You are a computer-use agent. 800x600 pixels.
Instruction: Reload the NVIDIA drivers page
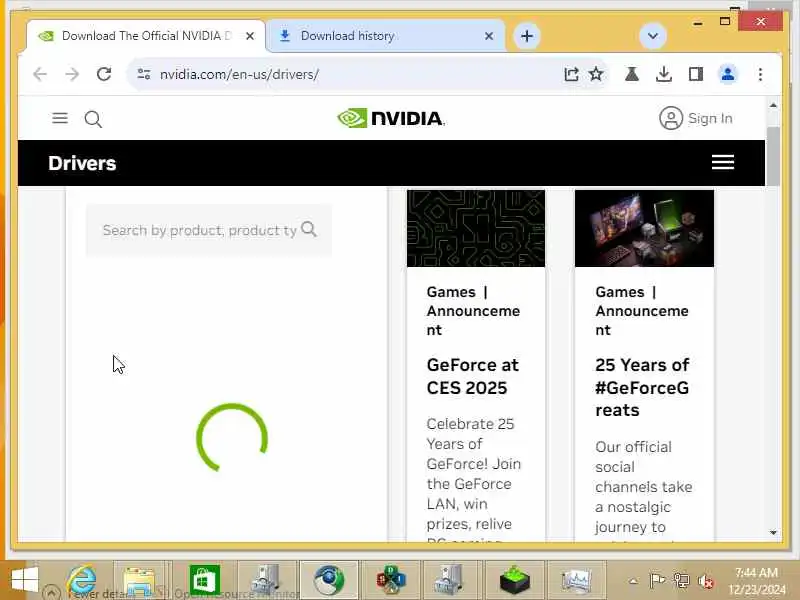104,74
